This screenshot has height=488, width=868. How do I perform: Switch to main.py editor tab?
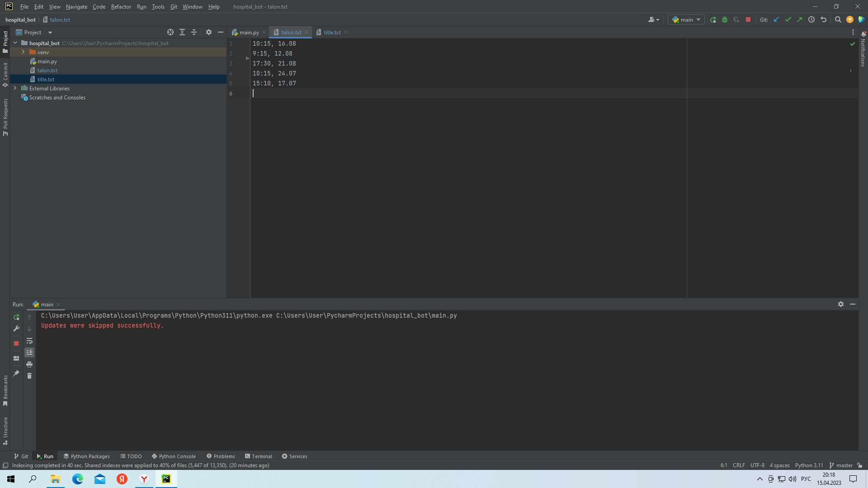249,33
